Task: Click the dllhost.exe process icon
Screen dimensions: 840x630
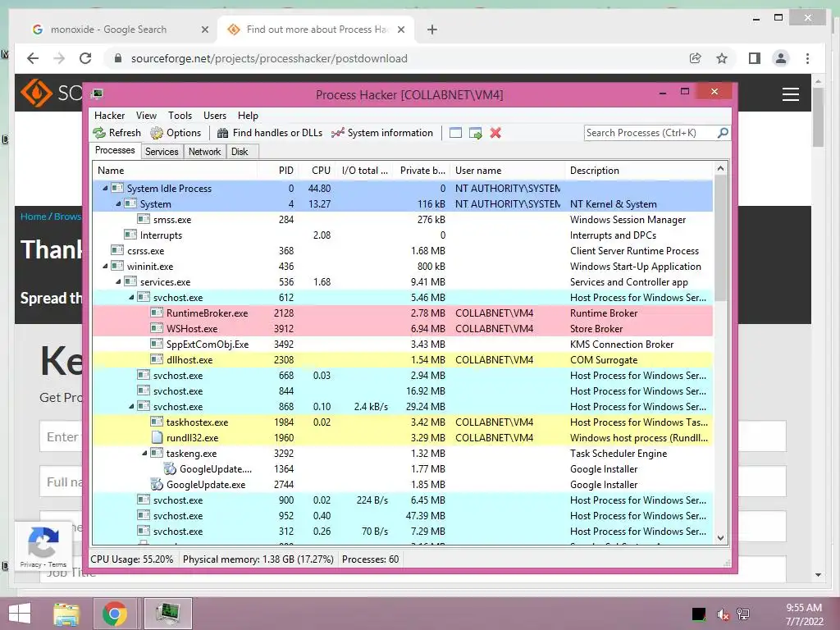Action: coord(157,359)
